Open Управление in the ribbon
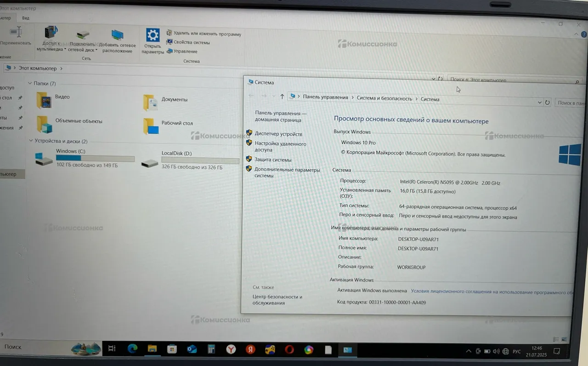 (182, 51)
